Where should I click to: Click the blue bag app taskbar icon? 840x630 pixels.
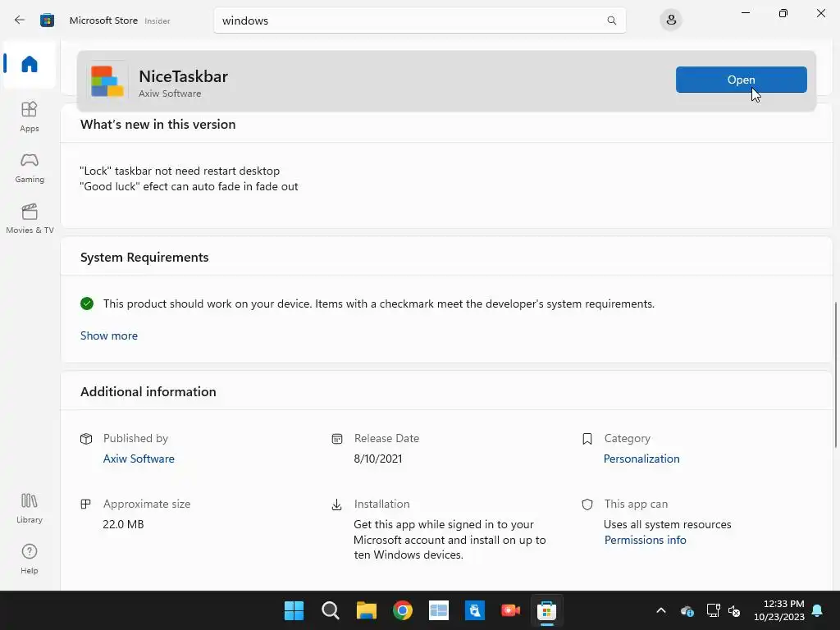pyautogui.click(x=475, y=610)
